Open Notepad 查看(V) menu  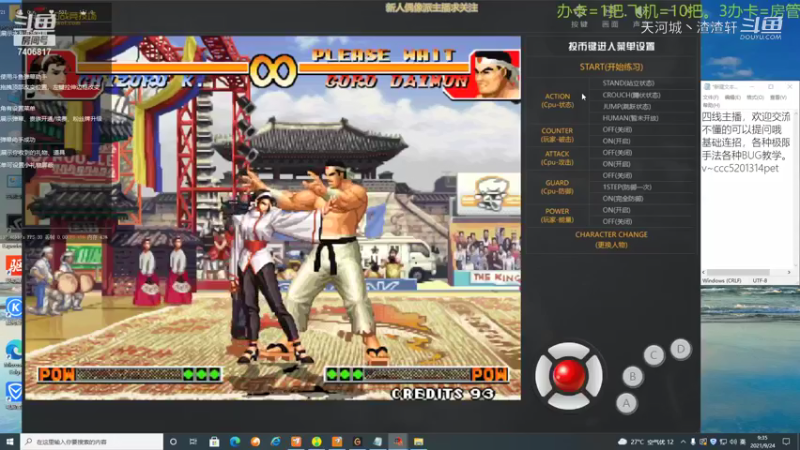778,97
